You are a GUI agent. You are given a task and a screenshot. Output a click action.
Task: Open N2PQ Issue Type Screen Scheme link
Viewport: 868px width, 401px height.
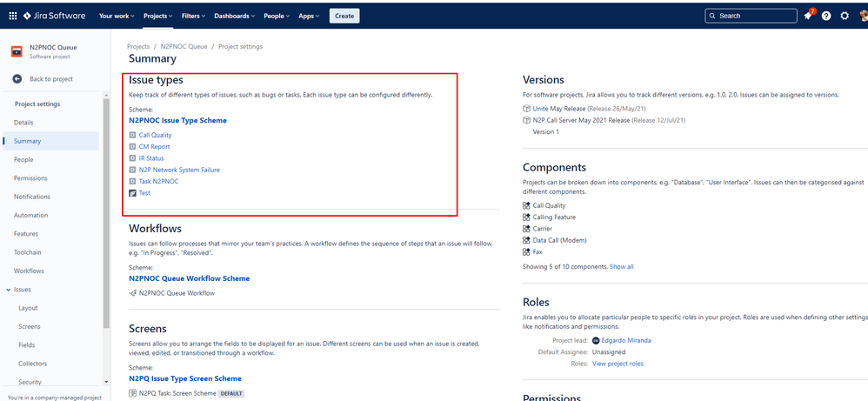click(x=185, y=379)
